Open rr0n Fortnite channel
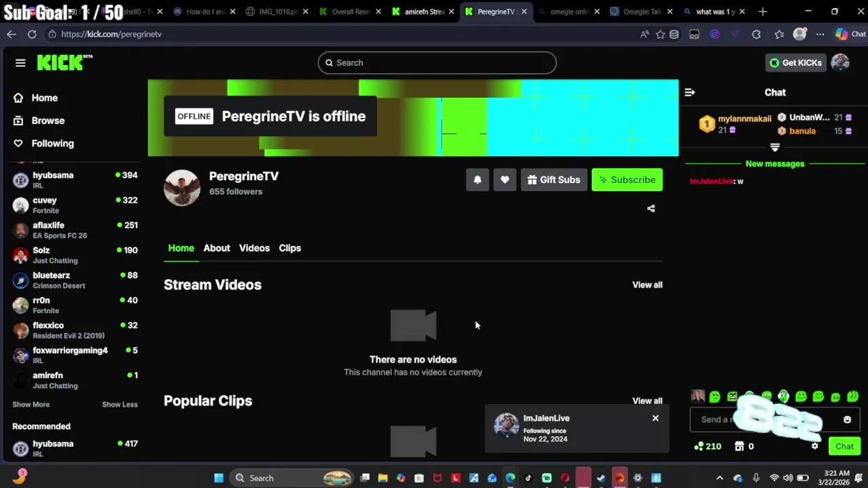Image resolution: width=868 pixels, height=488 pixels. point(75,305)
